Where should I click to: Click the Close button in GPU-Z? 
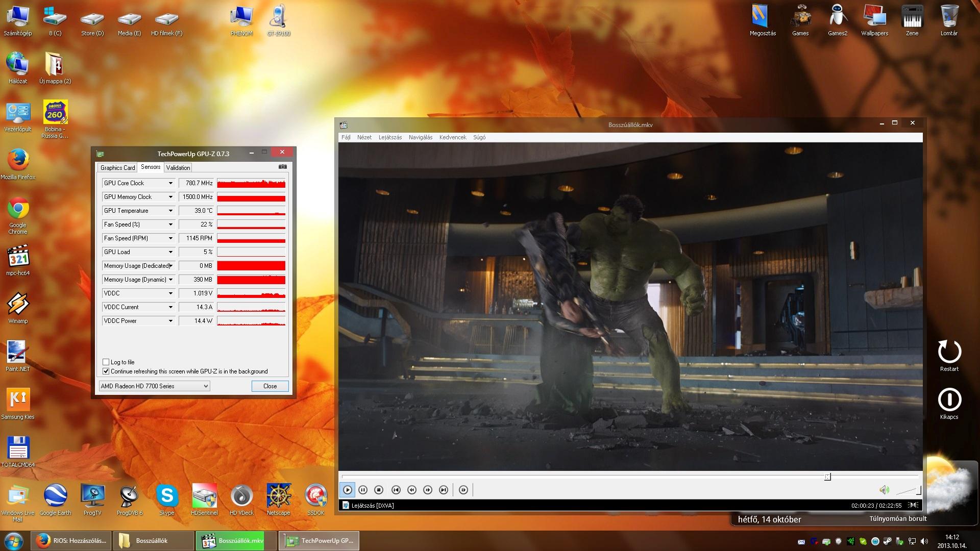[270, 386]
